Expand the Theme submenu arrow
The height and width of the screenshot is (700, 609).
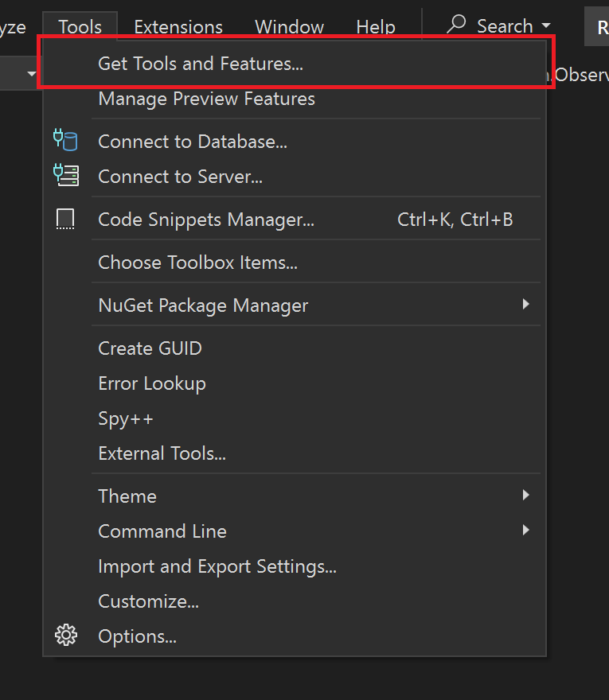click(526, 495)
